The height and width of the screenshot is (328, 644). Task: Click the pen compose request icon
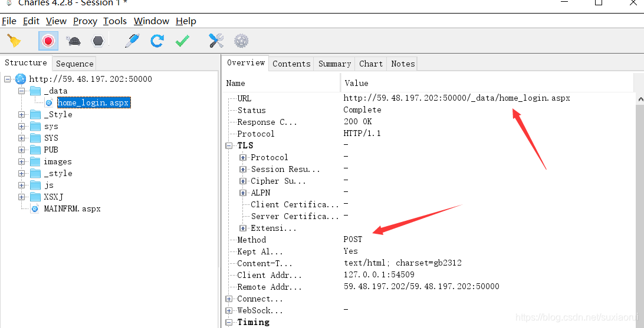(132, 41)
